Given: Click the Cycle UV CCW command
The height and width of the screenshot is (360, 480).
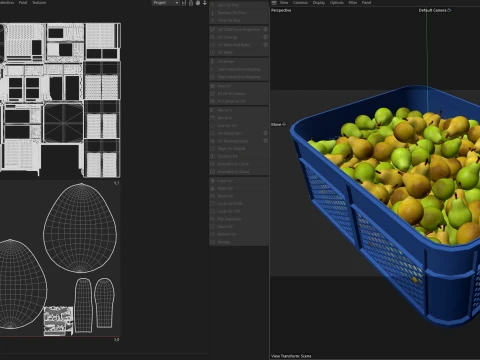Looking at the screenshot, I should tap(239, 203).
